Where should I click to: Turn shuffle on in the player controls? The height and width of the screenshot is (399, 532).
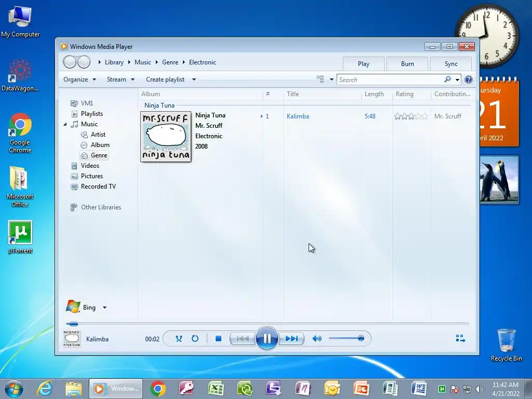click(179, 338)
